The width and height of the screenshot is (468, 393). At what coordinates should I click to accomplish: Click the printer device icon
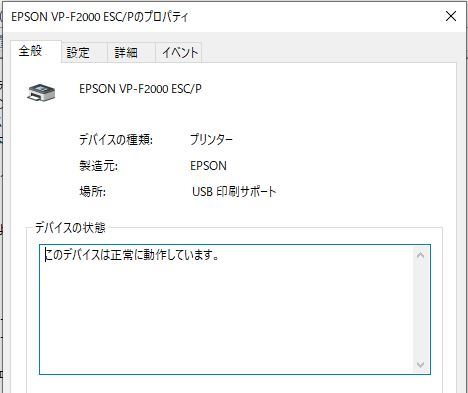coord(41,92)
